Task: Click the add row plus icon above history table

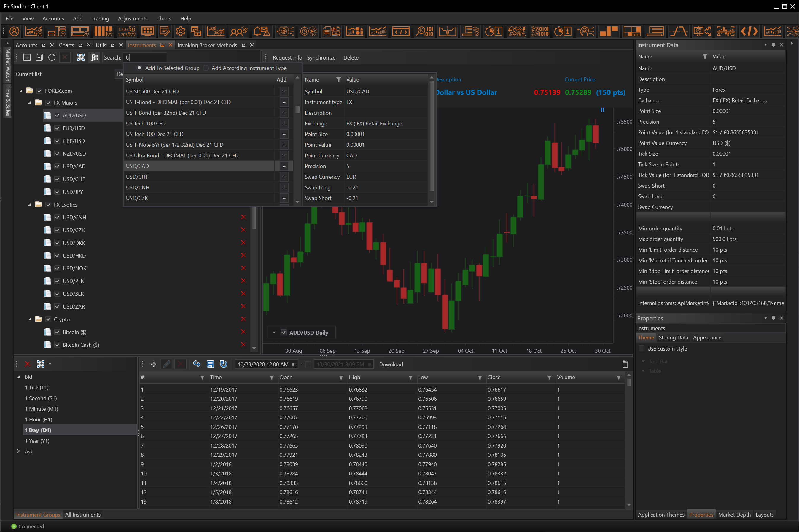Action: click(153, 364)
